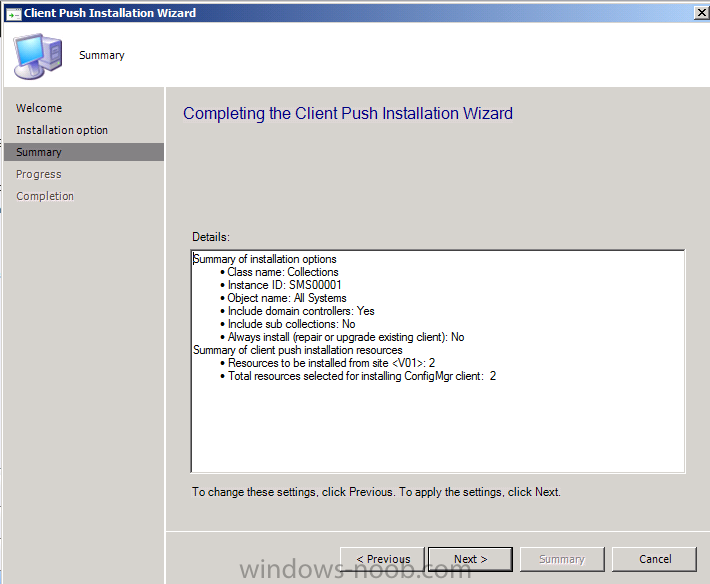Select the Progress step in sidebar
710x584 pixels.
(x=39, y=174)
